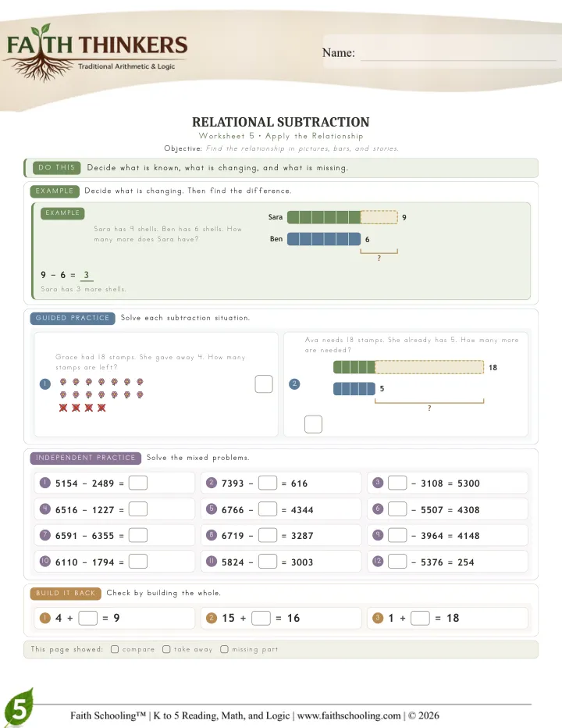Click answer box for 5154 − 2489

tap(138, 483)
